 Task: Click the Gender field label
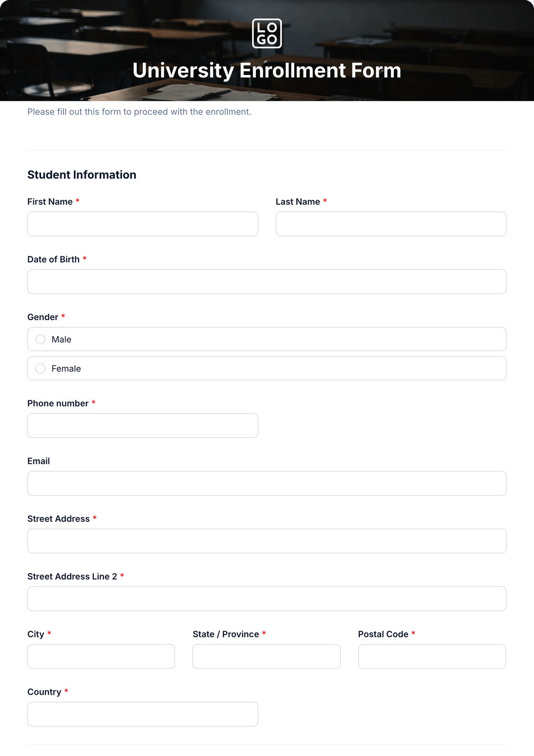click(x=43, y=317)
